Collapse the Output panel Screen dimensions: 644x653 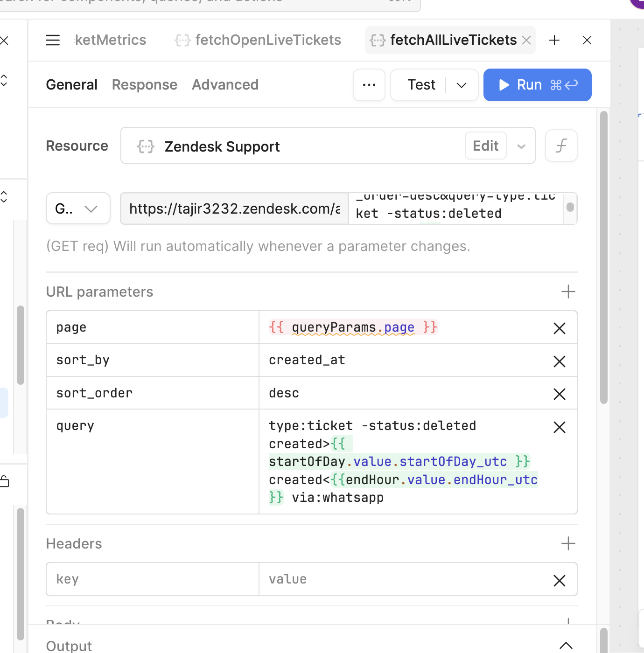coord(566,646)
